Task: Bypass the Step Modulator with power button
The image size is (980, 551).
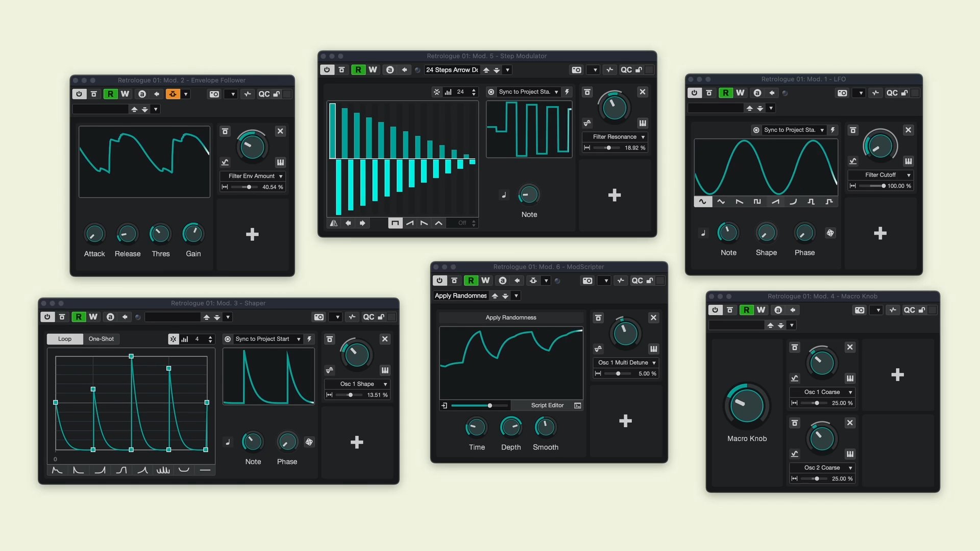Action: 327,70
